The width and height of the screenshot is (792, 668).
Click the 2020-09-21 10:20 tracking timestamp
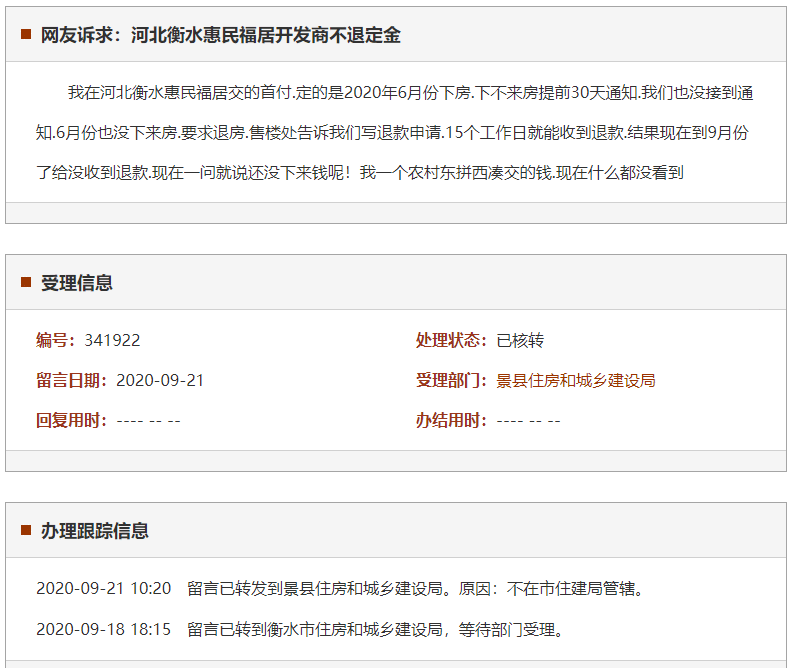103,589
